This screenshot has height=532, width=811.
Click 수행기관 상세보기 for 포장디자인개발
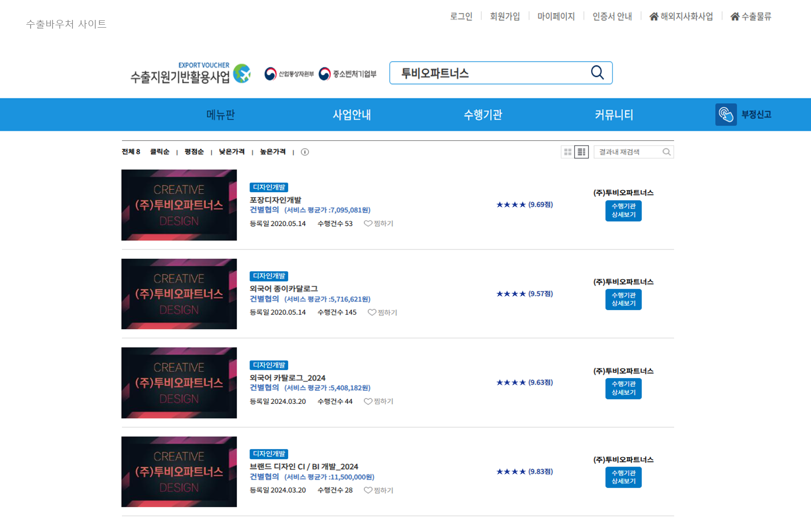coord(623,211)
